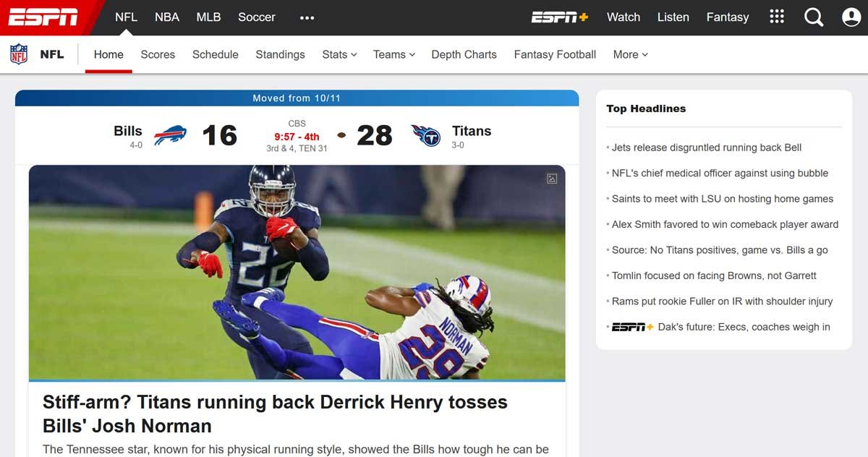868x457 pixels.
Task: Open No Titans positives headline
Action: (x=720, y=250)
